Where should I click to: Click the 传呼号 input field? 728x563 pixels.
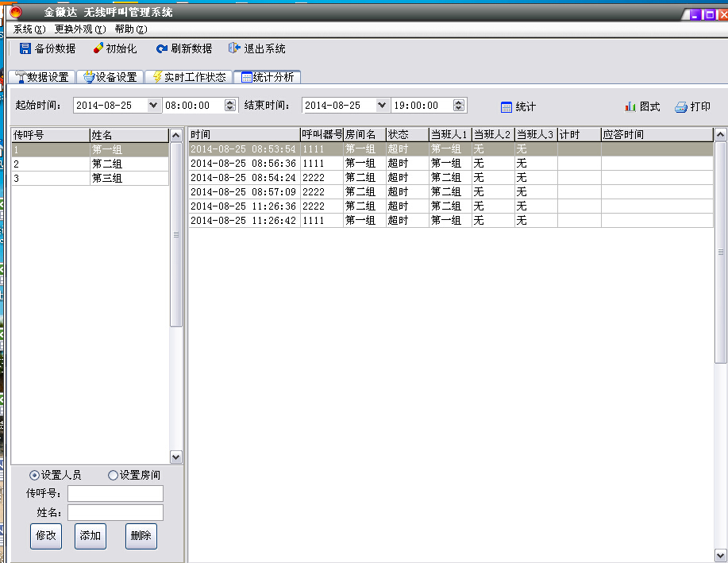116,493
